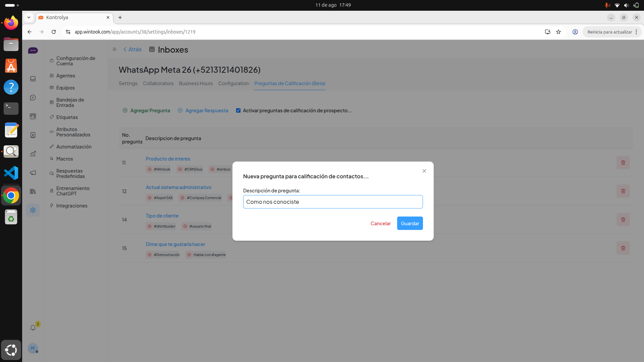Screen dimensions: 644x362
Task: Open settings gear in left sidebar
Action: tap(33, 210)
